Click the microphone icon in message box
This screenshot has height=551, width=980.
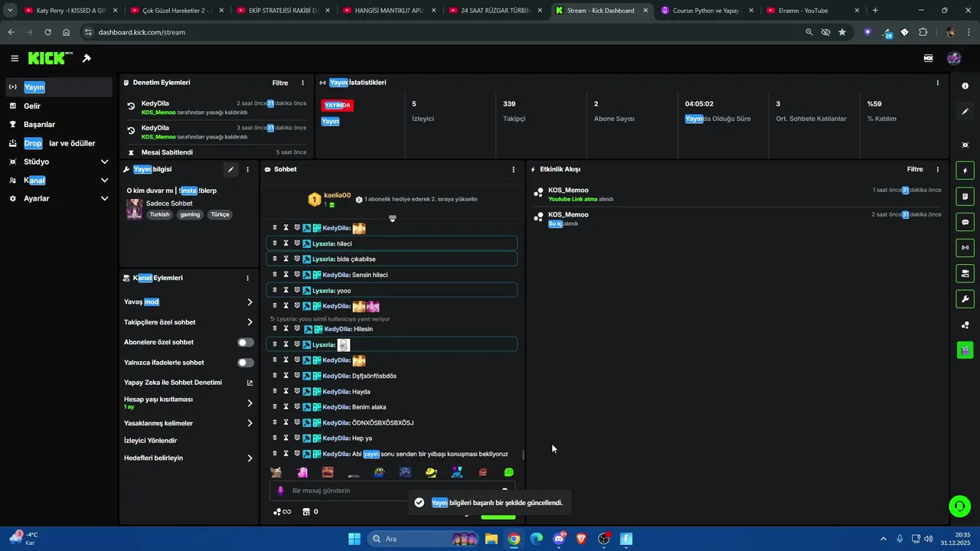[281, 491]
